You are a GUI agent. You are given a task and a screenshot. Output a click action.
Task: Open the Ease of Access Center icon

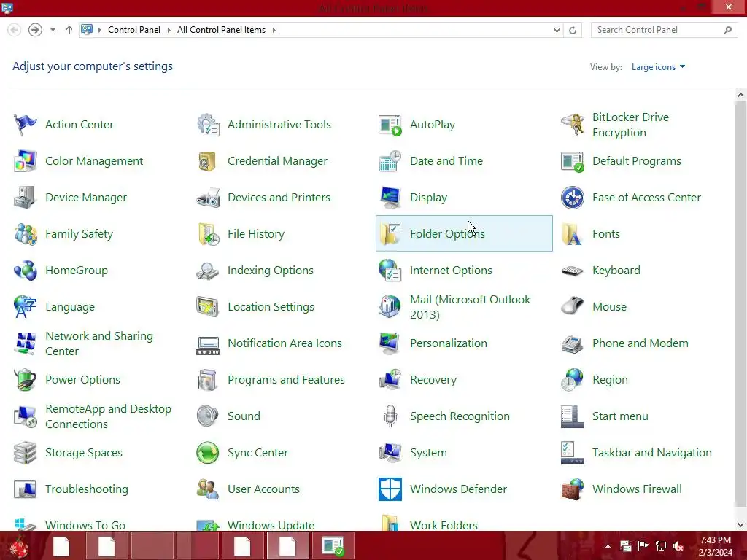[573, 198]
